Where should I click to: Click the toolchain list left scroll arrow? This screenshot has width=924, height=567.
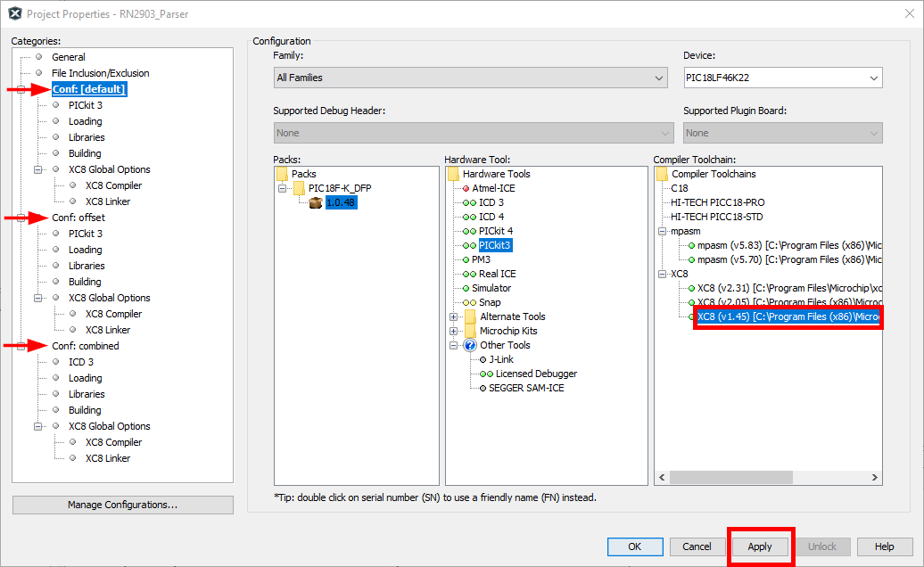click(x=663, y=478)
